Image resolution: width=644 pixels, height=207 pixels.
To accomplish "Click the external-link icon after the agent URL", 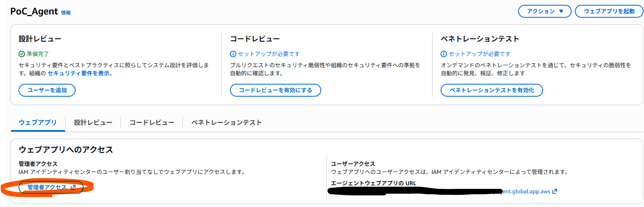I will pos(555,191).
